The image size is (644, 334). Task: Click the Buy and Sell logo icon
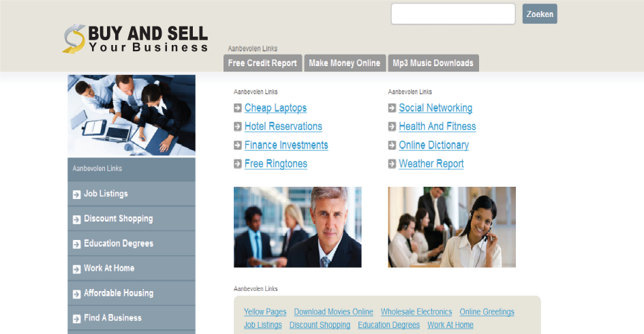pyautogui.click(x=74, y=39)
